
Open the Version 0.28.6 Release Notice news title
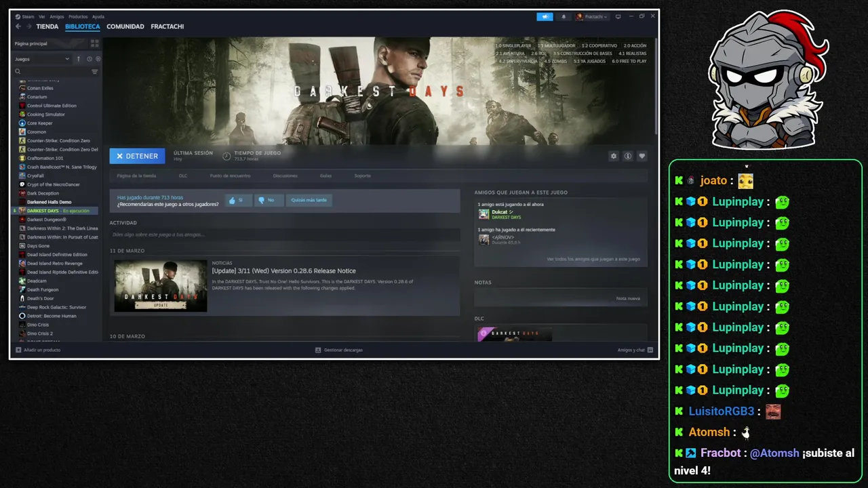coord(284,271)
